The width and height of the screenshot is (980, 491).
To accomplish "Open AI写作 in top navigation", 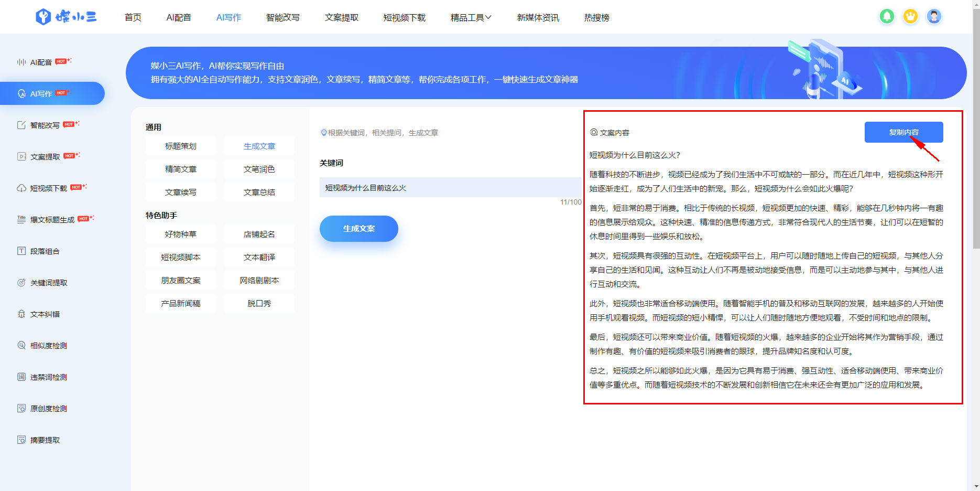I will coord(228,17).
